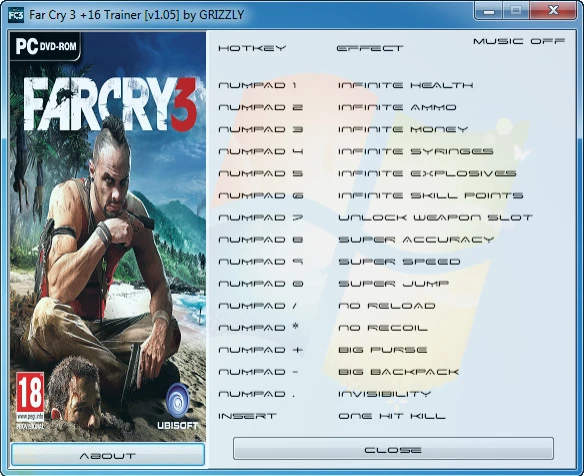Click the 'Numpad 5' hotkey label
Viewport: 584px width, 476px height.
tap(261, 173)
